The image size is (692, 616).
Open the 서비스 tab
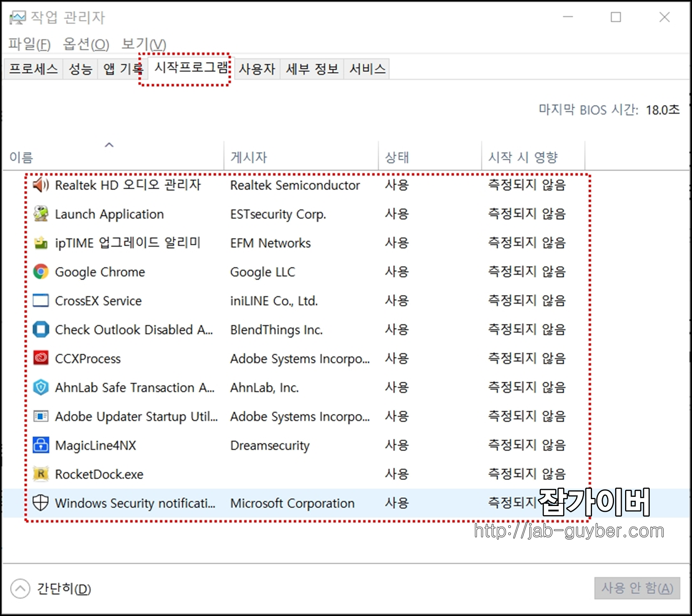click(367, 69)
